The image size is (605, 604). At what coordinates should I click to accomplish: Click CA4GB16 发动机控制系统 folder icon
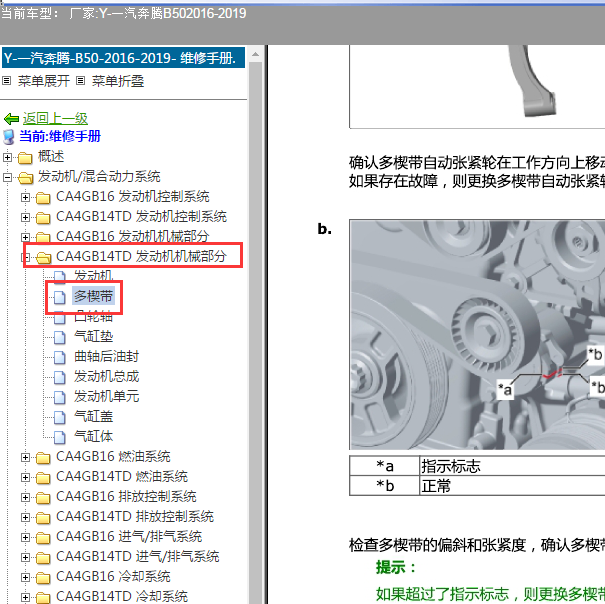point(43,198)
